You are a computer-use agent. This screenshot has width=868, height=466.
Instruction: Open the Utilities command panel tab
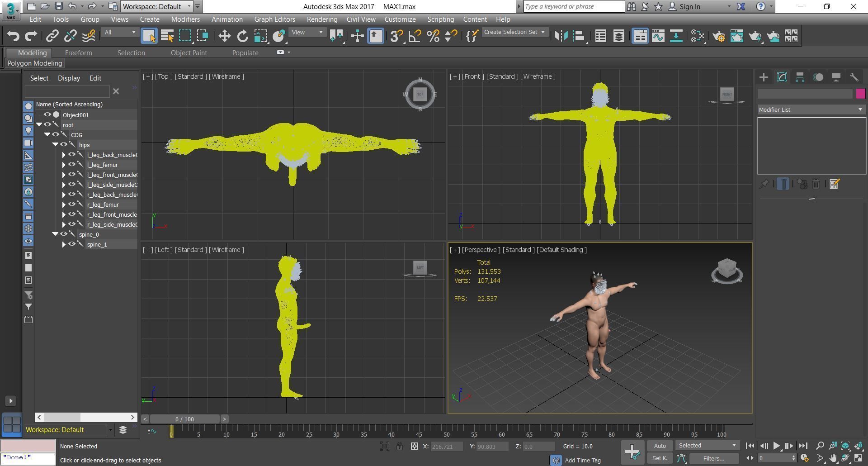pos(854,77)
